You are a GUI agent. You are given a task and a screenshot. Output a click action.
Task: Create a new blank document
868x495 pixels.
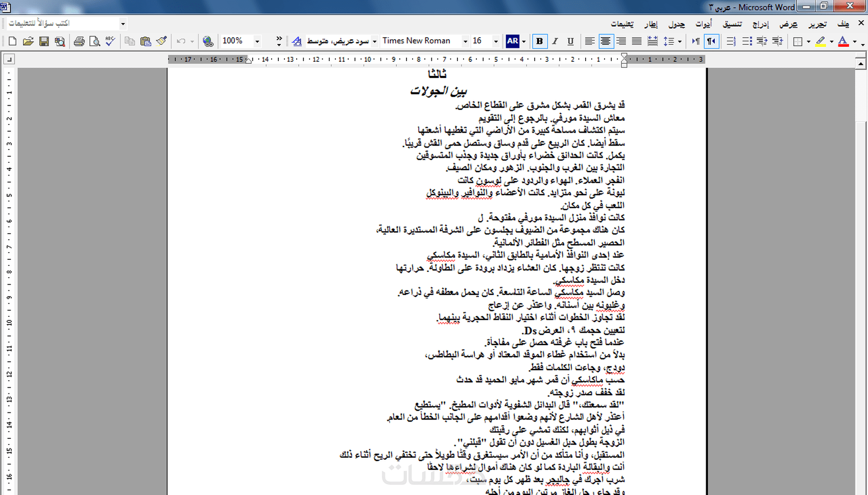[13, 41]
